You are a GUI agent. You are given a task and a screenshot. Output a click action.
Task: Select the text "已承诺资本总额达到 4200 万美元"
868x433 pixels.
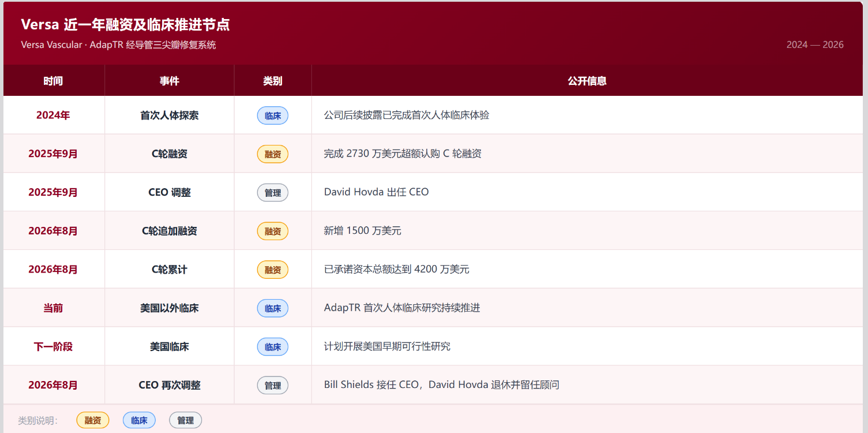tap(397, 270)
